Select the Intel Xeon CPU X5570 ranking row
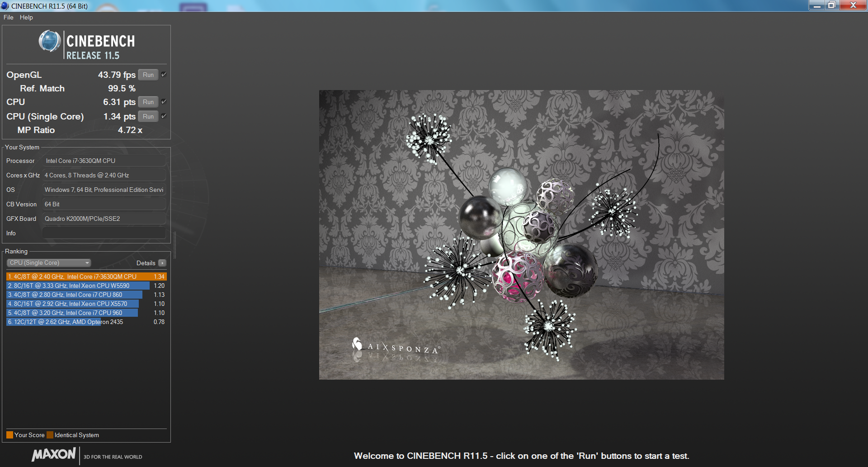 [86, 304]
